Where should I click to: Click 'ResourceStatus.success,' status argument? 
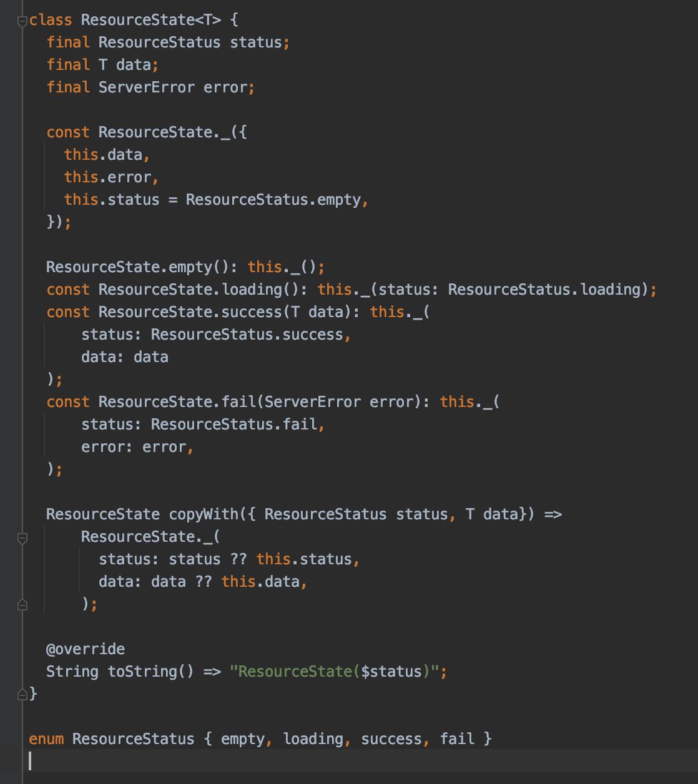pyautogui.click(x=251, y=335)
